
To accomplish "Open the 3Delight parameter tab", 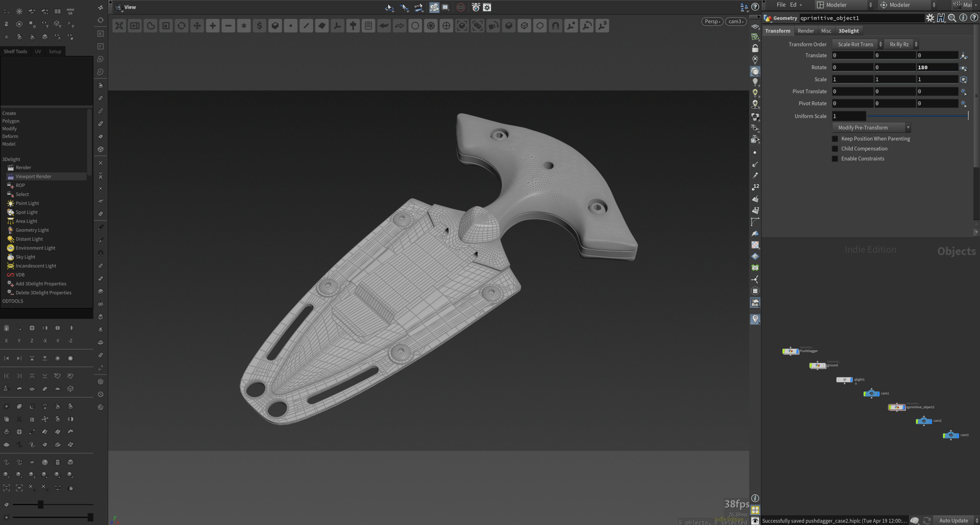I will (848, 31).
